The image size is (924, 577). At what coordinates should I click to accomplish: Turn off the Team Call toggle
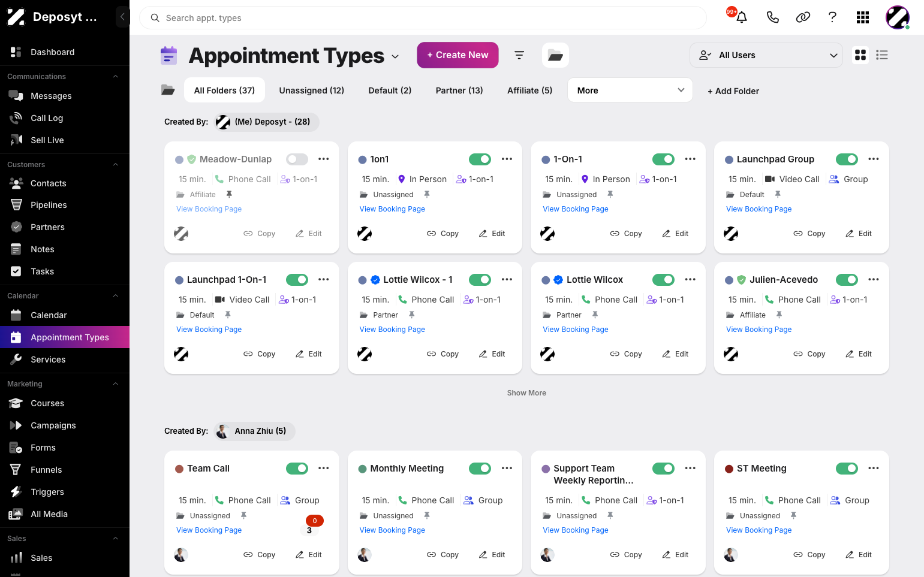tap(297, 469)
